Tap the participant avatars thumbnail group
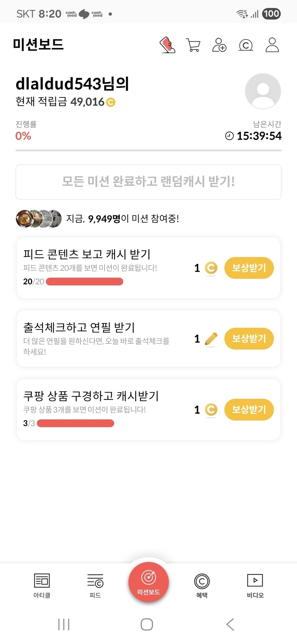 [x=39, y=218]
